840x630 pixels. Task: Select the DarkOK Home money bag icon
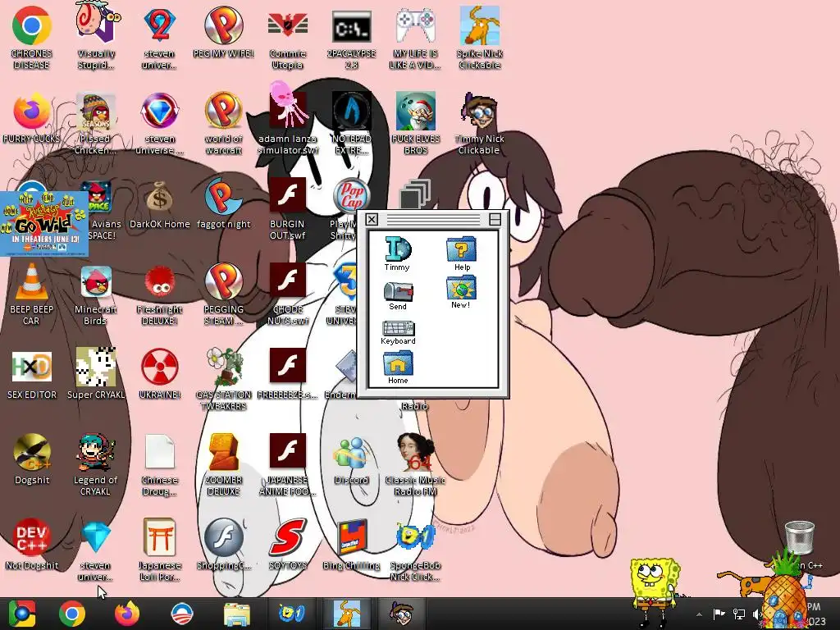tap(160, 204)
